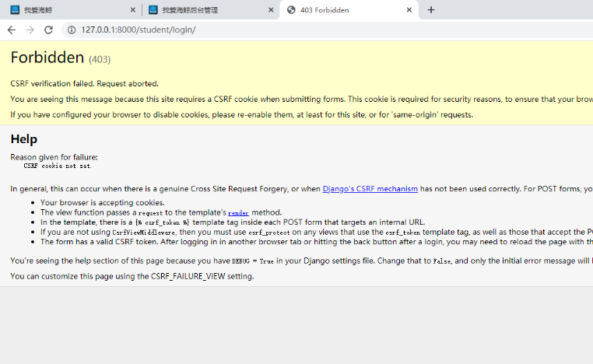Close the 我爱海鲸后台管理 tab
Screen dimensions: 593x364
(x=271, y=10)
